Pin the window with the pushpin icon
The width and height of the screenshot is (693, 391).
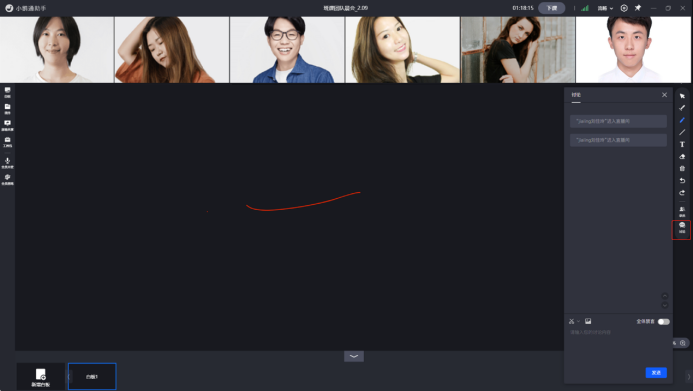638,8
